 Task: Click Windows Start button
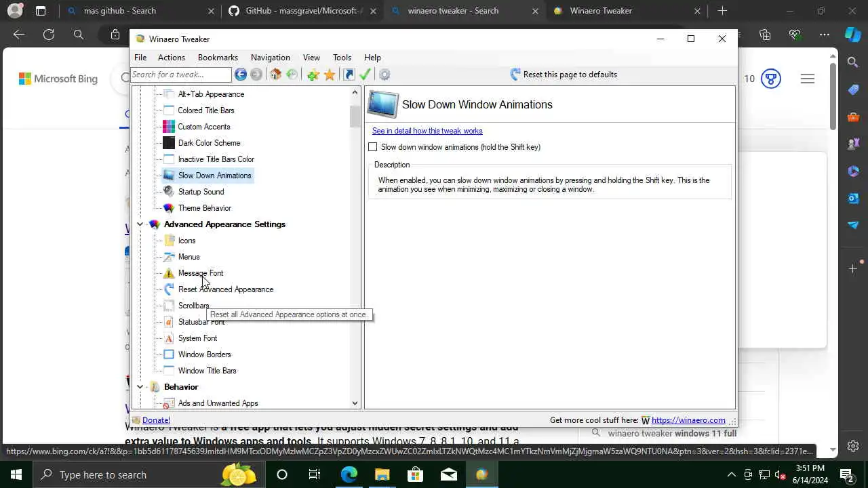click(x=16, y=474)
